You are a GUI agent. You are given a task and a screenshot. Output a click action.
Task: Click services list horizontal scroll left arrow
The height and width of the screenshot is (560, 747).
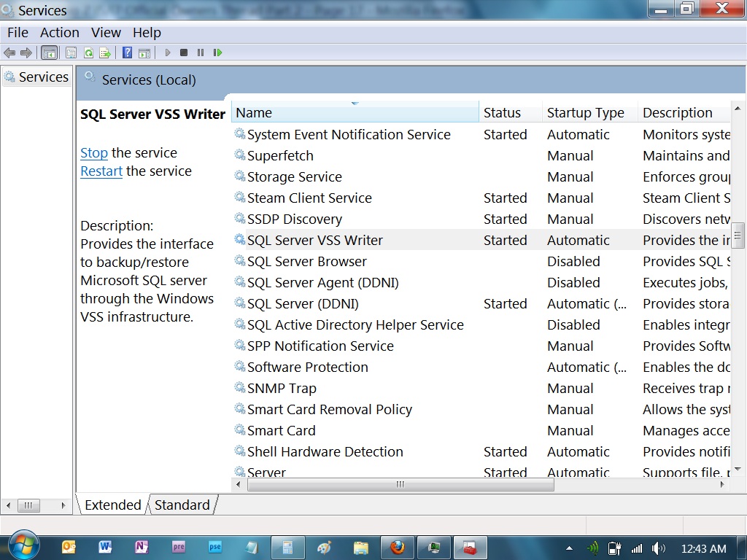239,484
